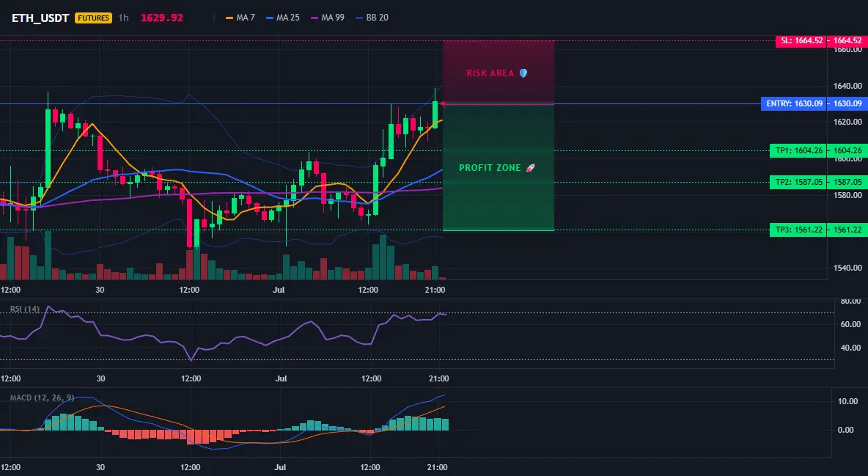Click Jul on the RSI panel time axis

tap(282, 378)
